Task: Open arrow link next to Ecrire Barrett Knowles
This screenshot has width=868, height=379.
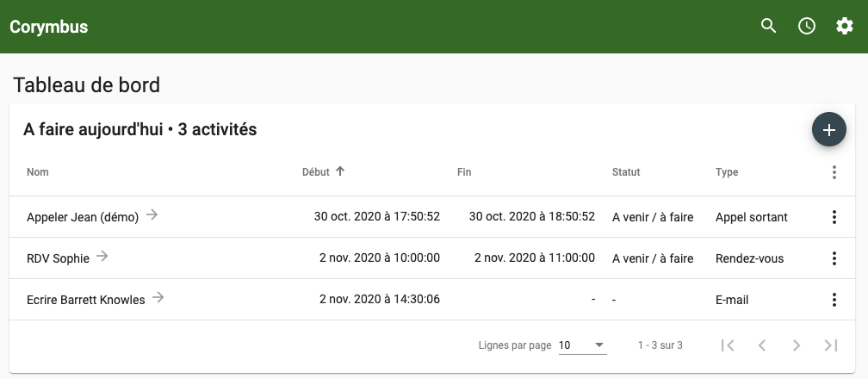Action: pos(158,297)
